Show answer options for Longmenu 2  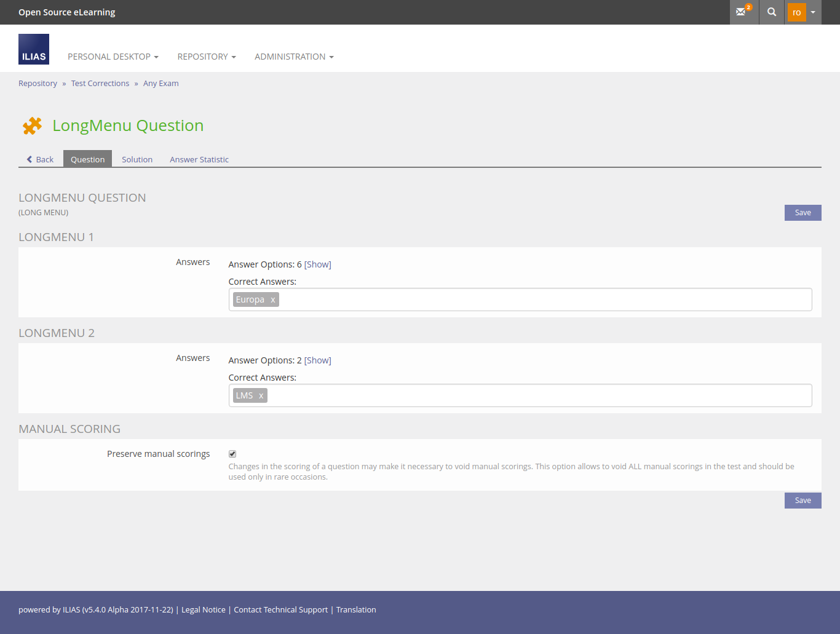[x=317, y=360]
